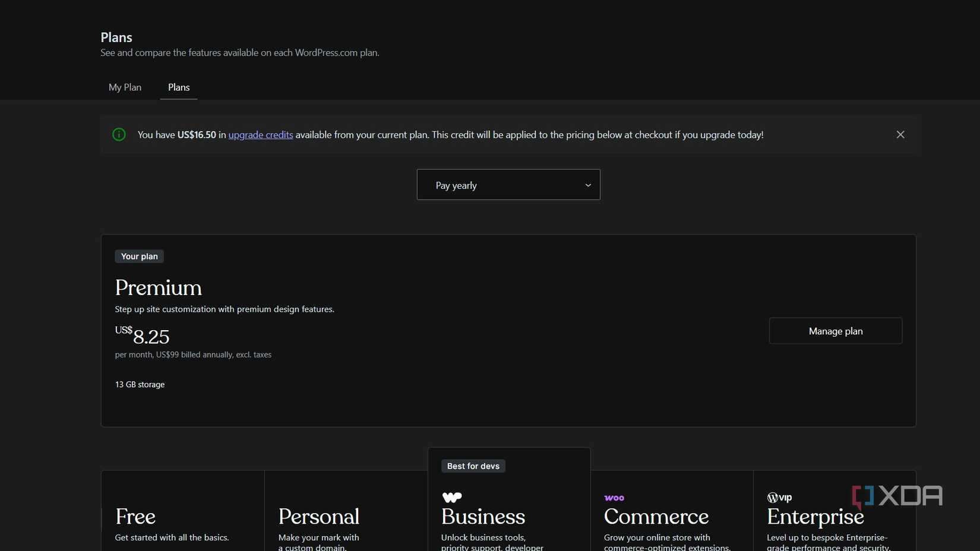The width and height of the screenshot is (980, 551).
Task: Click the Business plan title
Action: [483, 516]
